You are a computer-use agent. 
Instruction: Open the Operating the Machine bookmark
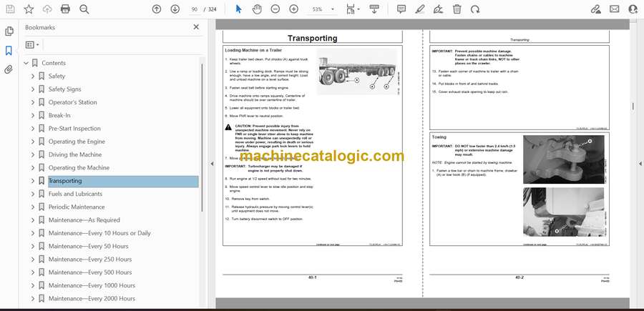pyautogui.click(x=79, y=168)
